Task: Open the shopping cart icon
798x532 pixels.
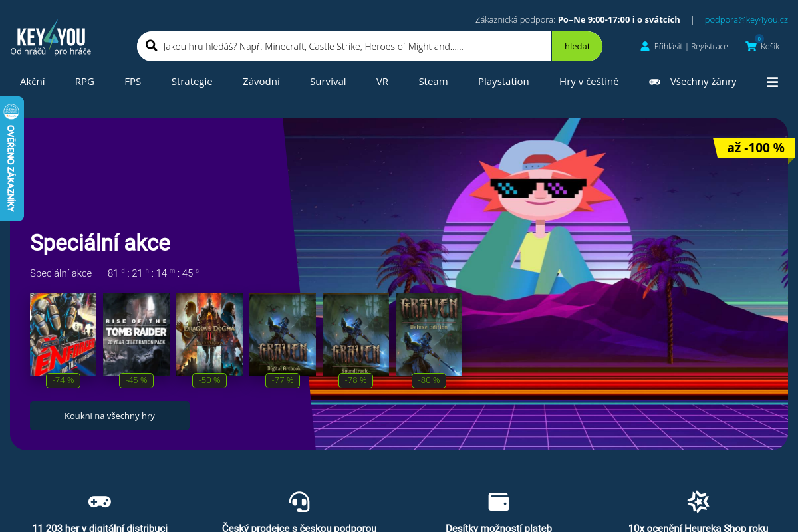Action: [751, 46]
